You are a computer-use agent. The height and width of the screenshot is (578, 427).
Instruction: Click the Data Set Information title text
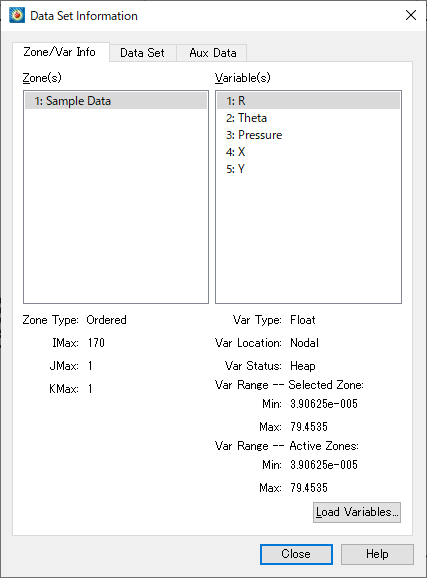point(84,16)
